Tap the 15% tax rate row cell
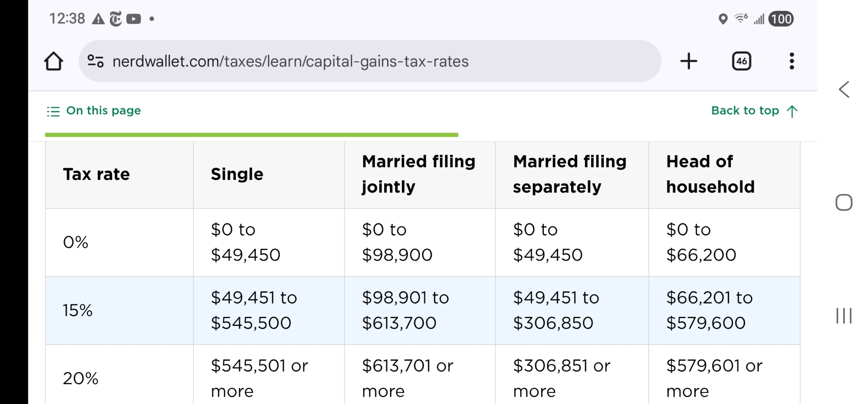 pyautogui.click(x=78, y=310)
